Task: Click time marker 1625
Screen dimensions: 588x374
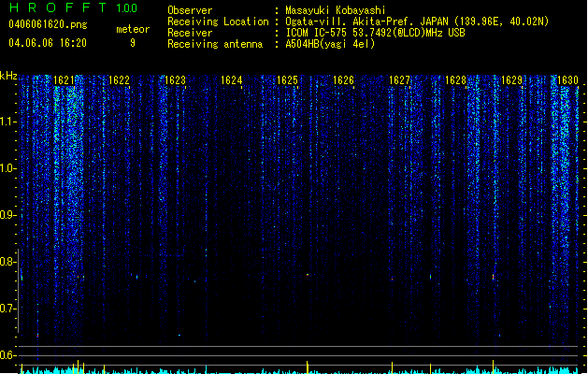Action: (x=287, y=80)
